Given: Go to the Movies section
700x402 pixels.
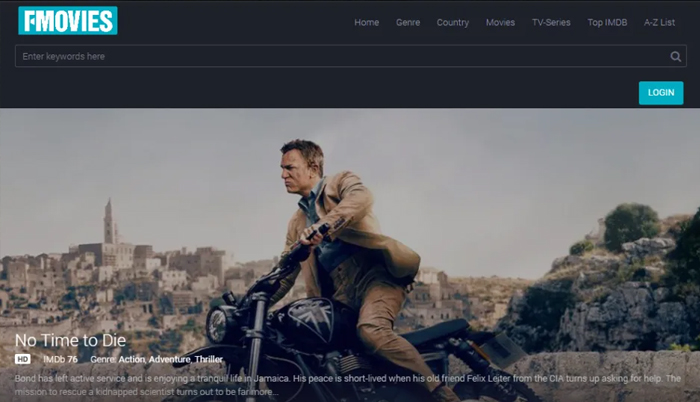Looking at the screenshot, I should [x=500, y=22].
